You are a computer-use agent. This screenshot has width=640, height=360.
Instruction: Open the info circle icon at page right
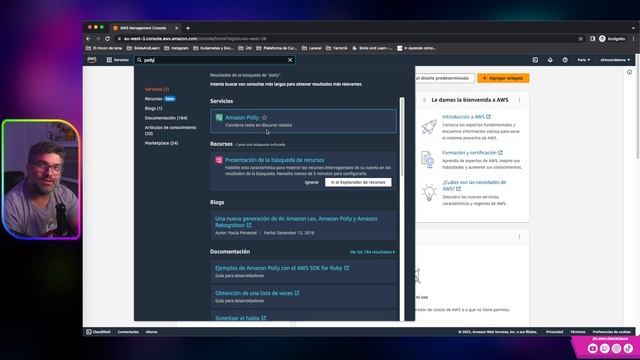pyautogui.click(x=629, y=72)
